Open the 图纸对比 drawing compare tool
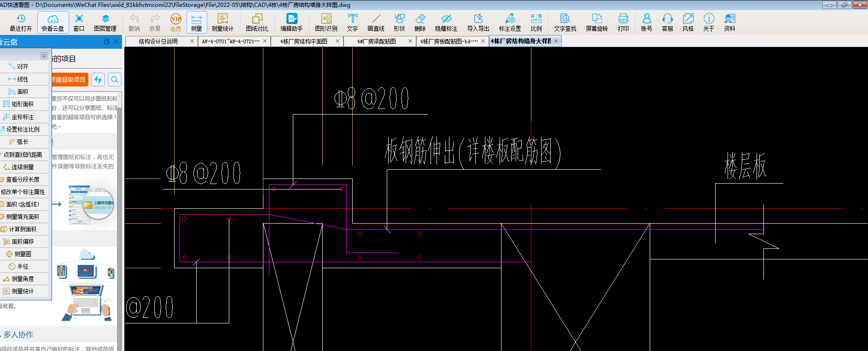Screen dimensions: 868x351 pyautogui.click(x=257, y=23)
